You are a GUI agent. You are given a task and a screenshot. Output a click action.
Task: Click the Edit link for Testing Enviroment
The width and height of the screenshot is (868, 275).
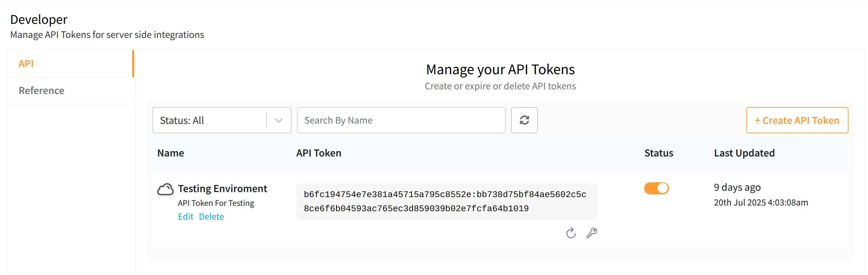[x=185, y=217]
